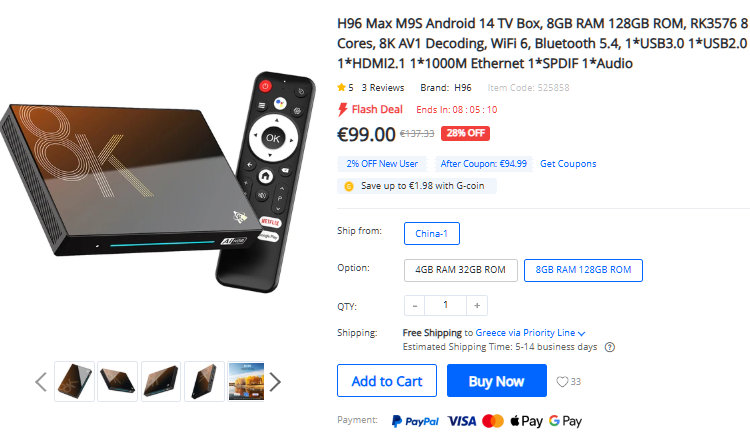Image resolution: width=750 pixels, height=437 pixels.
Task: Click the wishlist heart icon
Action: pyautogui.click(x=562, y=382)
